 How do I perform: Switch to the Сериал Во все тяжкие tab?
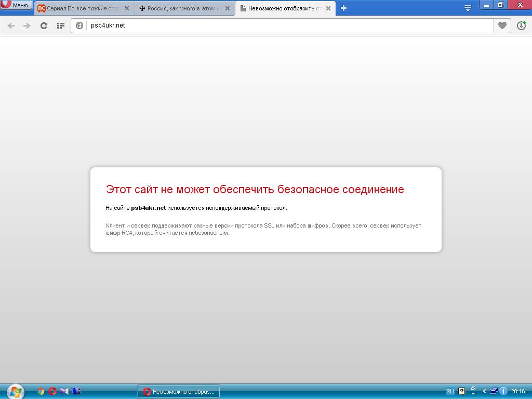(83, 8)
